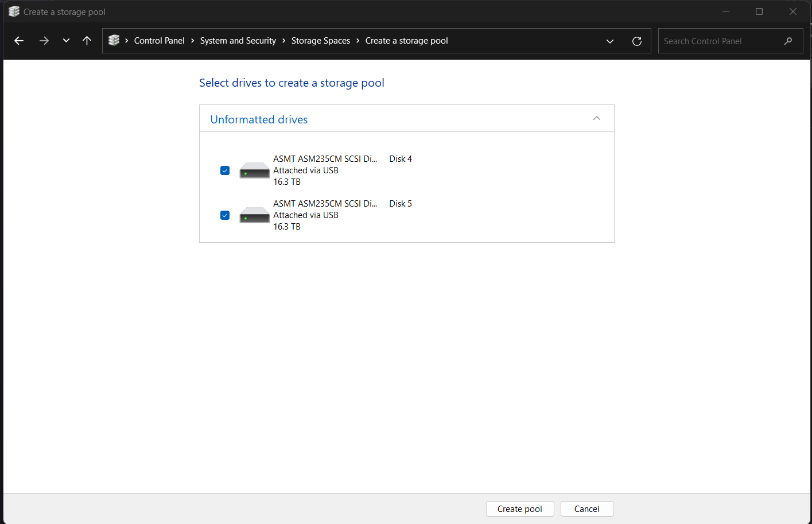The image size is (812, 524).
Task: Open address bar history dropdown
Action: (609, 41)
